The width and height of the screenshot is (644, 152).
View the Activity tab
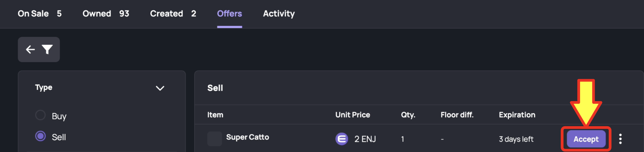pyautogui.click(x=279, y=14)
